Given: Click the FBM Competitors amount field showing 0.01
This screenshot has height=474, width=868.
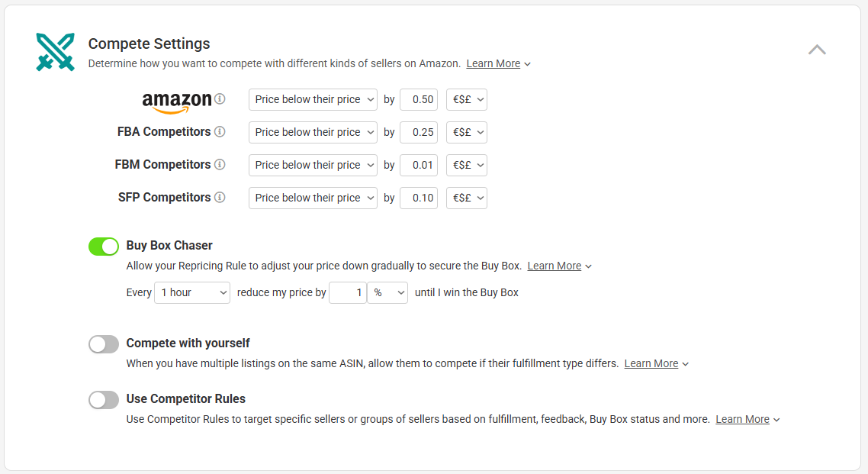Looking at the screenshot, I should (x=419, y=165).
